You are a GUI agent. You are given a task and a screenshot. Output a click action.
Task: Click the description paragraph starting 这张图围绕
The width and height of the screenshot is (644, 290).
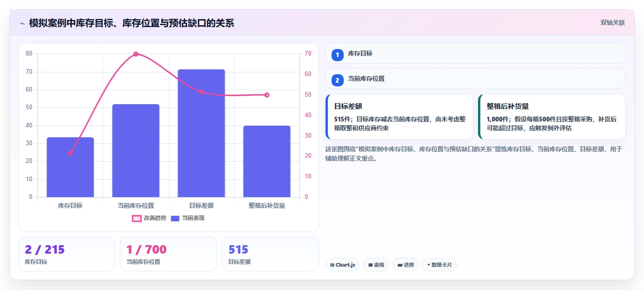click(x=474, y=154)
